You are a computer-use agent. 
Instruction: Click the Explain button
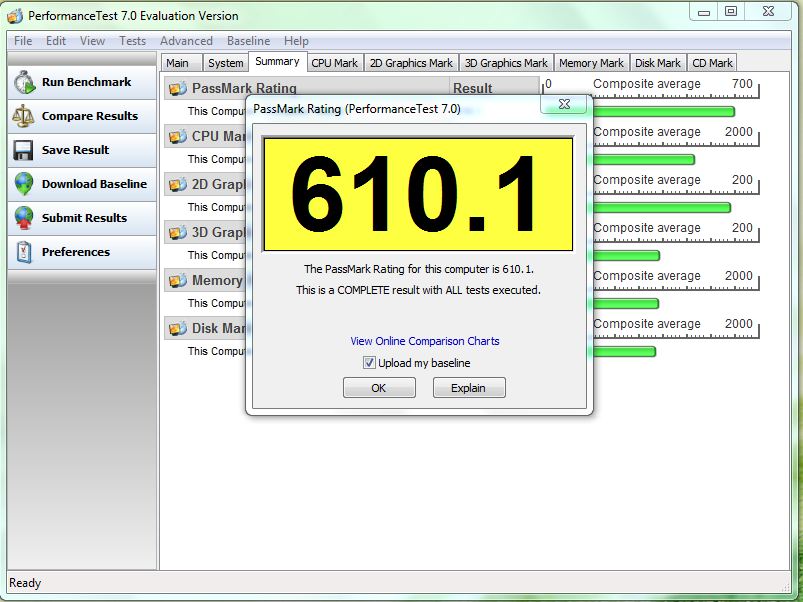point(469,388)
